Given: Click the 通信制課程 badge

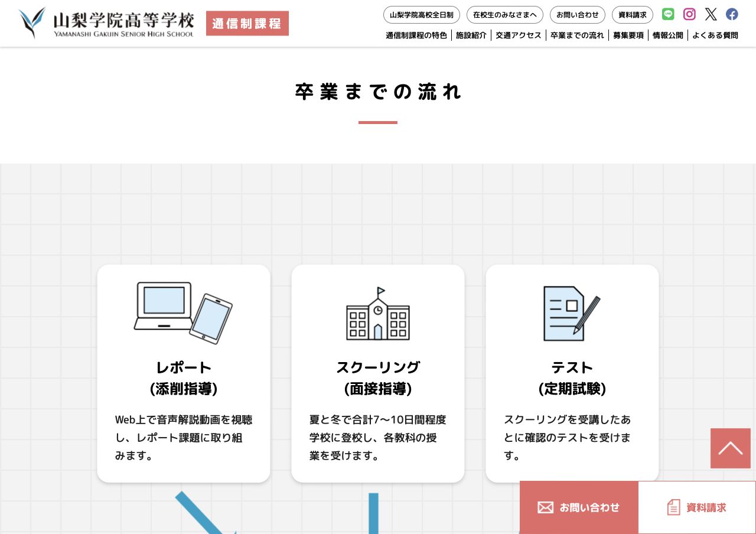Looking at the screenshot, I should (x=247, y=24).
